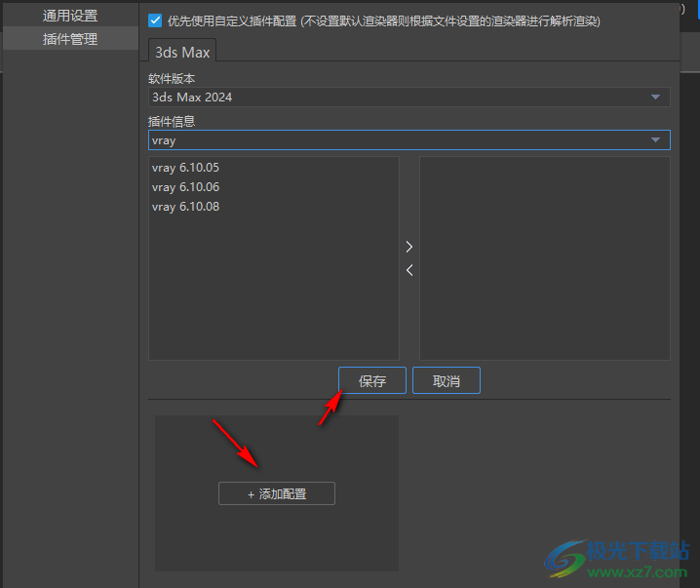Open the 插件信息 dropdown showing vray
This screenshot has height=588, width=700.
point(408,140)
